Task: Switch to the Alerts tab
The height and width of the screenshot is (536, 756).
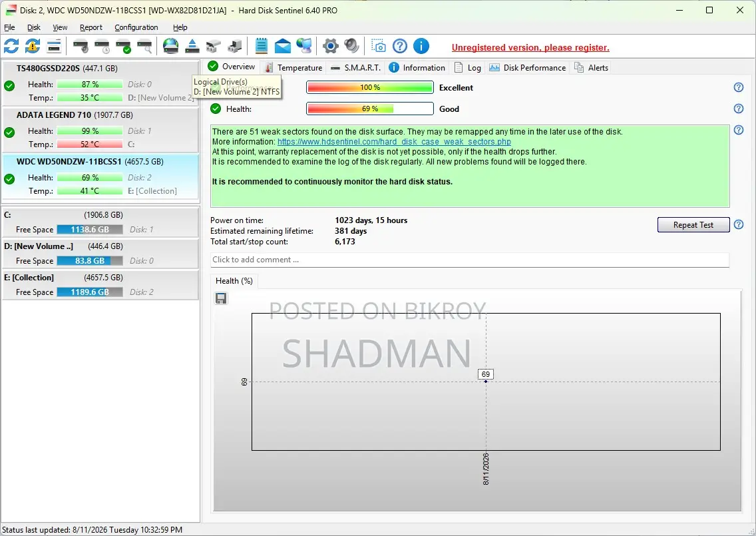Action: pos(591,67)
